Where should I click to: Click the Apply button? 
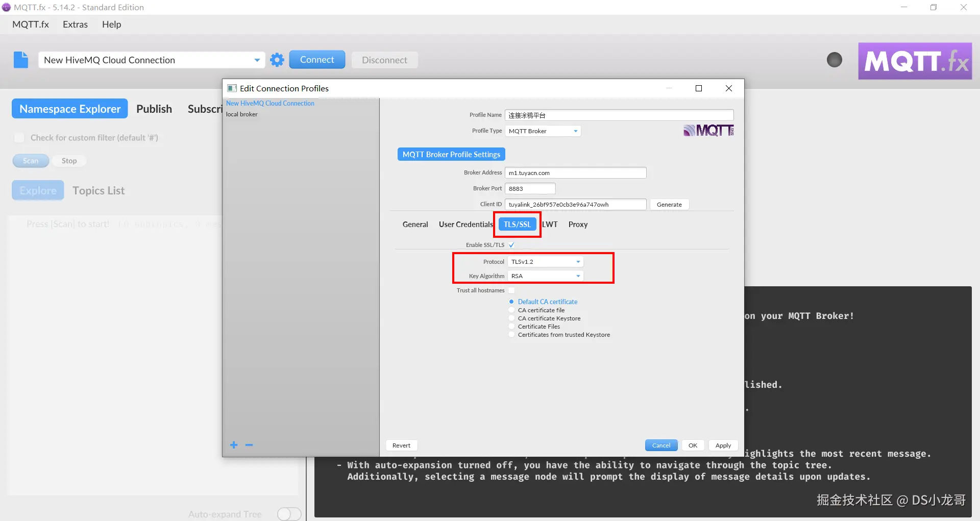click(x=723, y=445)
